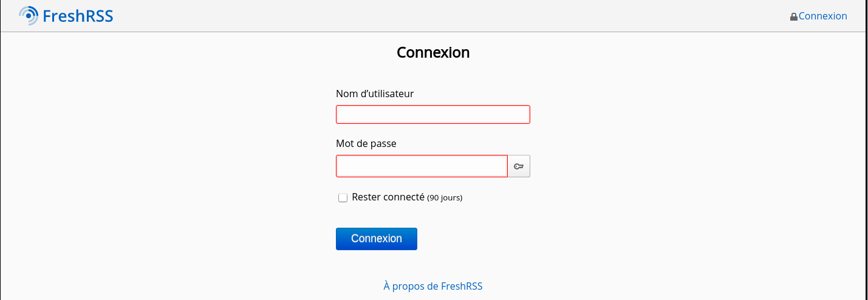Click the (90 jours) hint text
Image resolution: width=868 pixels, height=300 pixels.
click(x=445, y=198)
